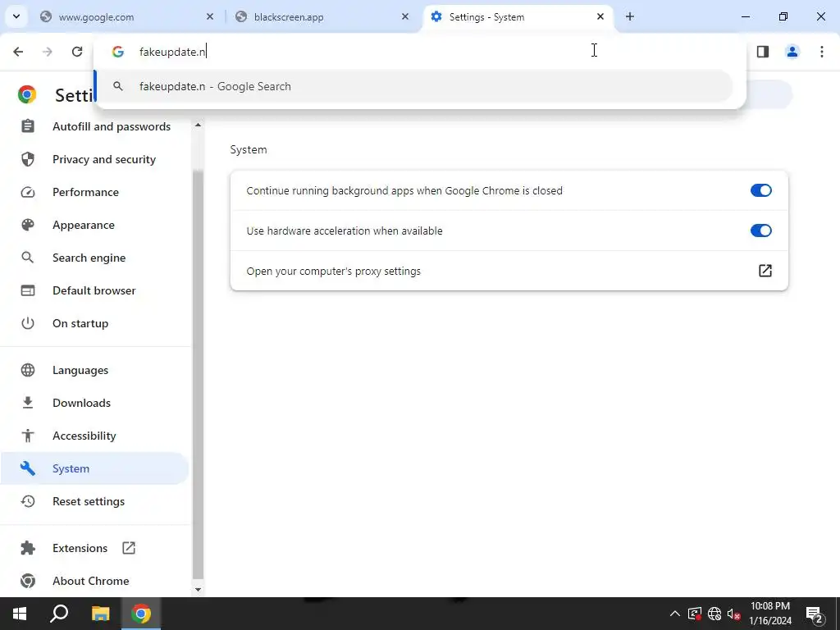Switch to the blackscreen.app tab

[322, 16]
